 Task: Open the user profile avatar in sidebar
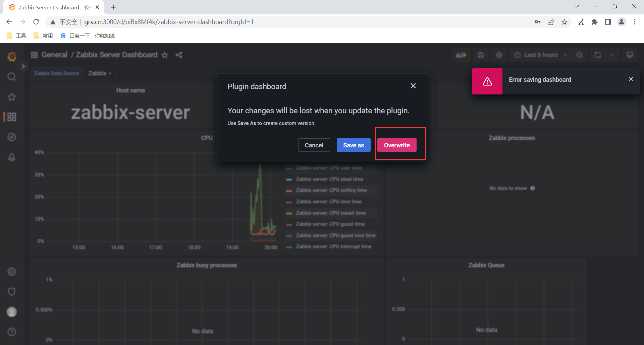(12, 312)
